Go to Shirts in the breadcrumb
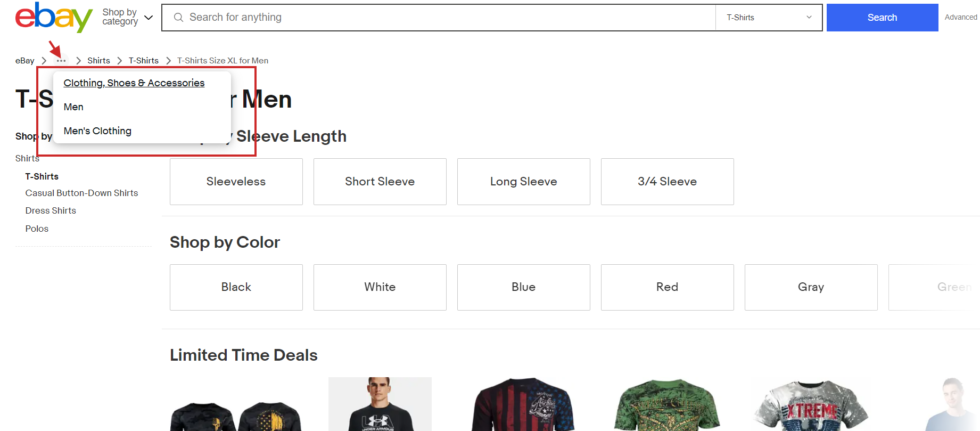The width and height of the screenshot is (980, 431). coord(98,61)
